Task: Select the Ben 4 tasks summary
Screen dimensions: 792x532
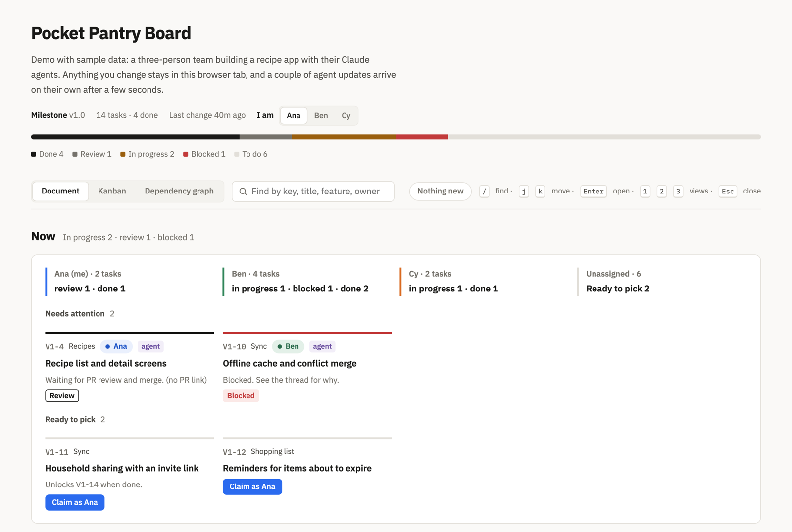Action: 307,282
